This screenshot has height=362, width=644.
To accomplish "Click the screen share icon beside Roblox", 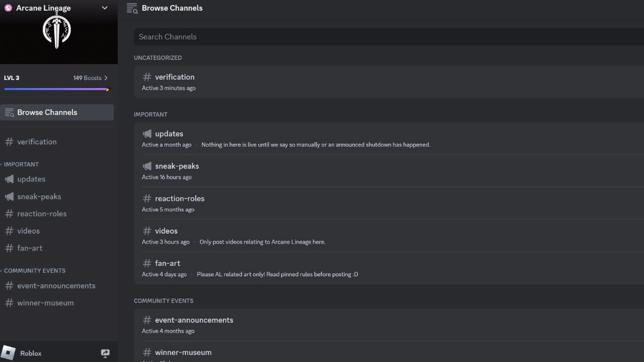I will pyautogui.click(x=105, y=353).
